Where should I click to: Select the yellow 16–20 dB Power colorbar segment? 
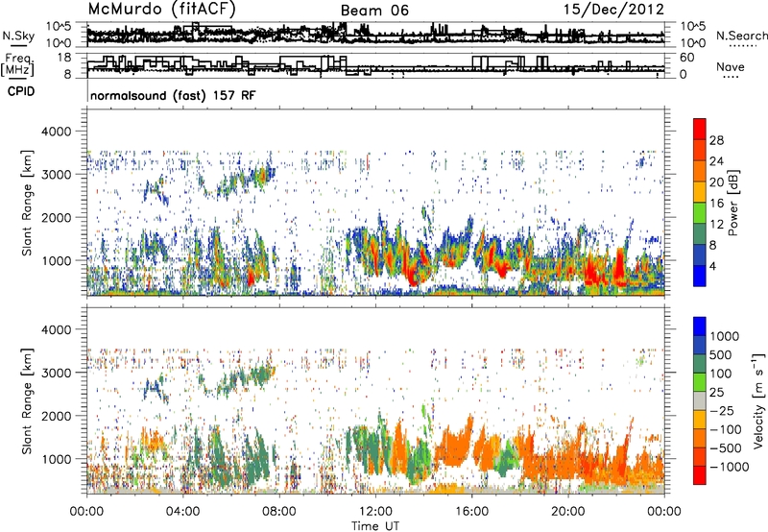700,192
